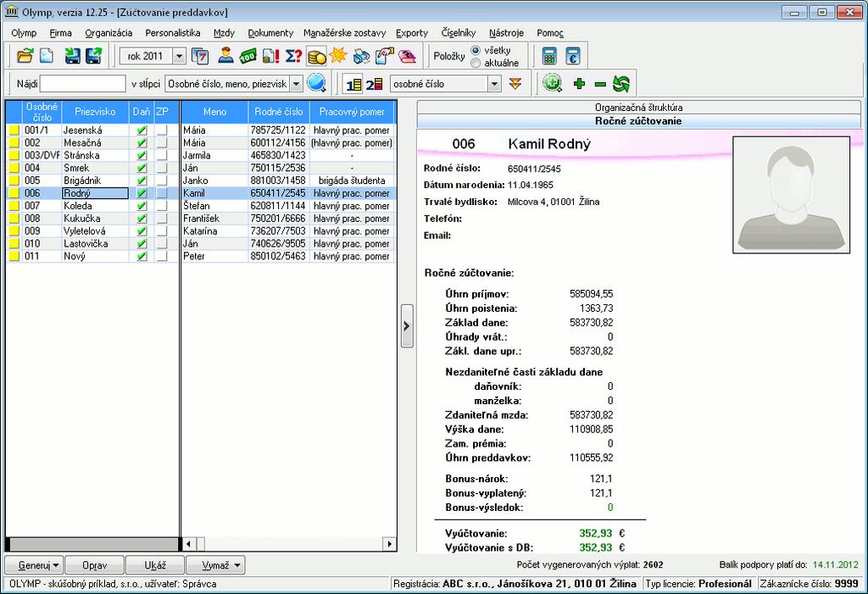Screen dimensions: 868x594
Task: Click the printer icon in toolbar
Action: coord(361,56)
